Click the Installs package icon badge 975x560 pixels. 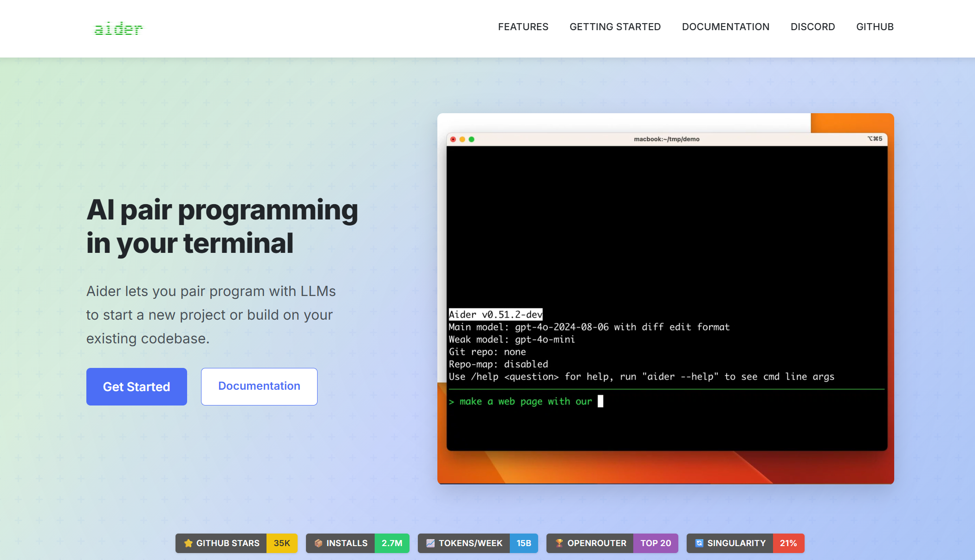318,543
